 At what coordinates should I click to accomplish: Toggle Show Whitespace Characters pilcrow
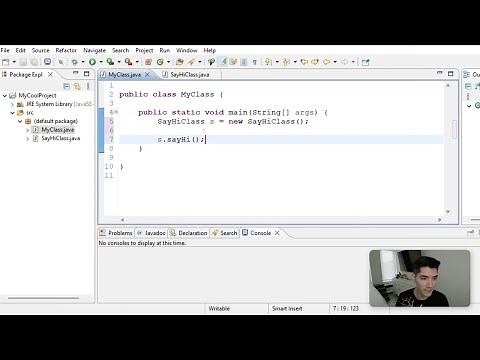[255, 62]
